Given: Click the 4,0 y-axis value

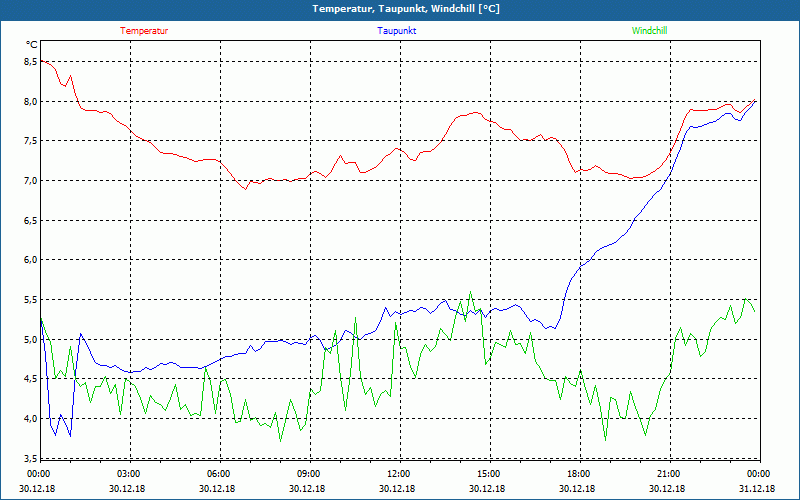Looking at the screenshot, I should point(31,418).
